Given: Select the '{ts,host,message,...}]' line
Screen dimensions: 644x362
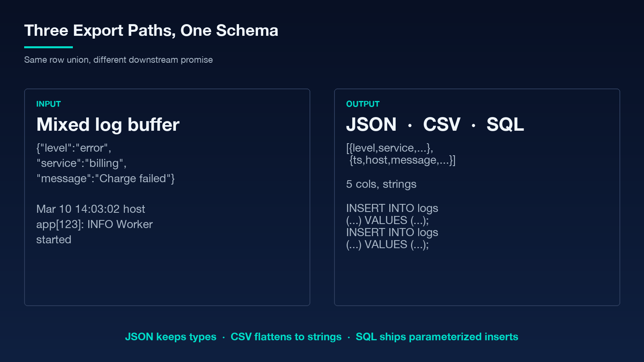Looking at the screenshot, I should coord(402,160).
